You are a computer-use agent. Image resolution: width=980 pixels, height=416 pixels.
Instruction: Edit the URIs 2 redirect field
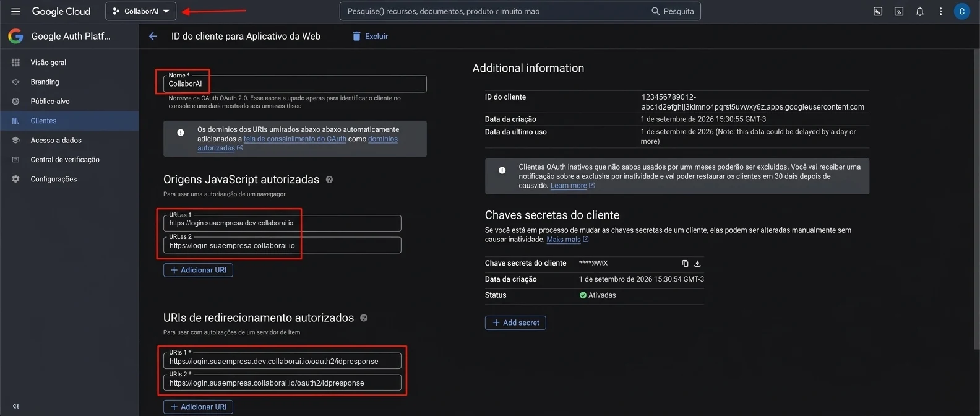pos(282,383)
